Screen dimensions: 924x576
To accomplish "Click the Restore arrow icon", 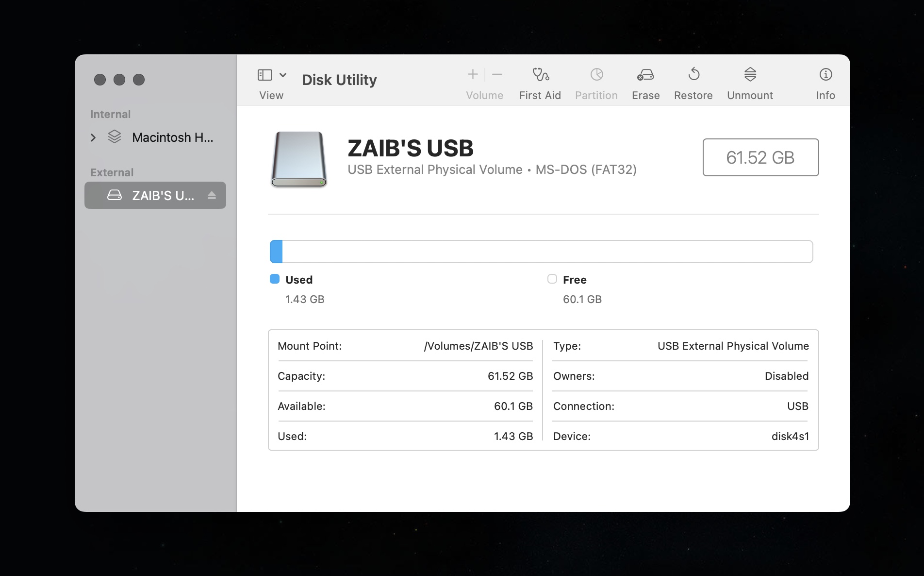I will pos(694,74).
